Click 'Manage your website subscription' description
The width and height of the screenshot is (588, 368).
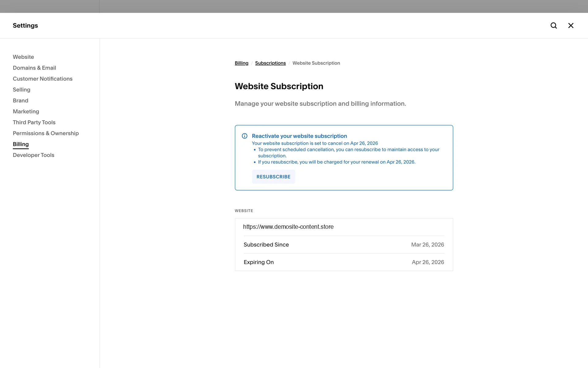320,104
